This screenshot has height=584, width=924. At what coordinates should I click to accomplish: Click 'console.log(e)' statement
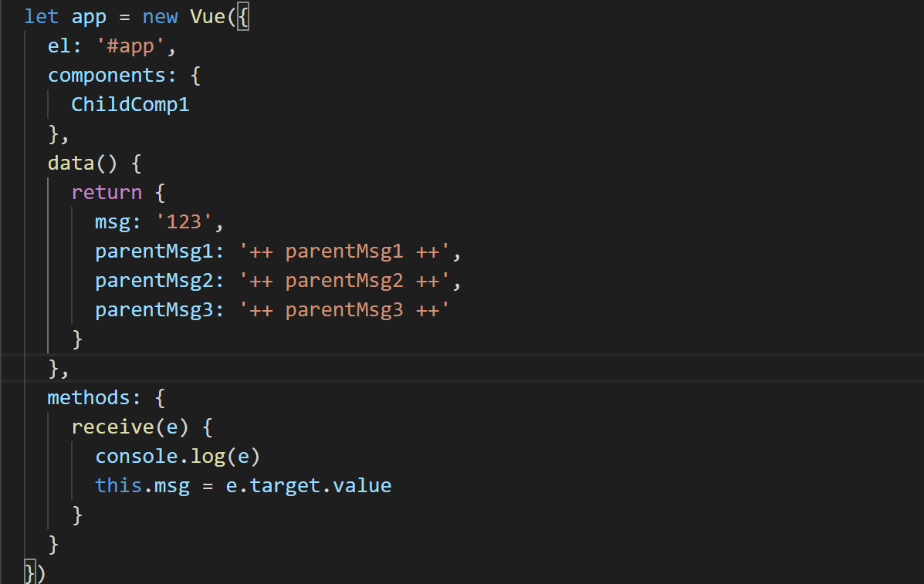(x=178, y=456)
